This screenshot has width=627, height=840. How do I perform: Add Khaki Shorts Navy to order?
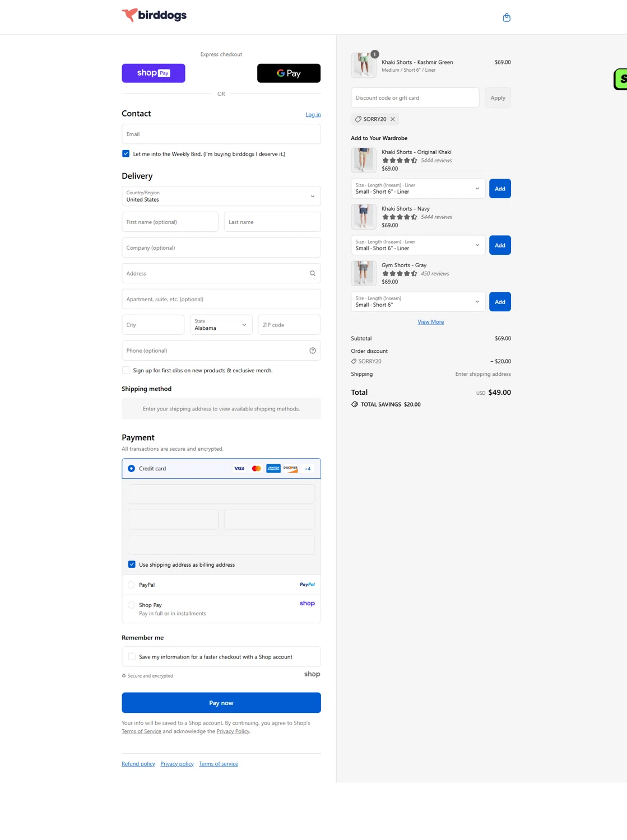pos(500,245)
